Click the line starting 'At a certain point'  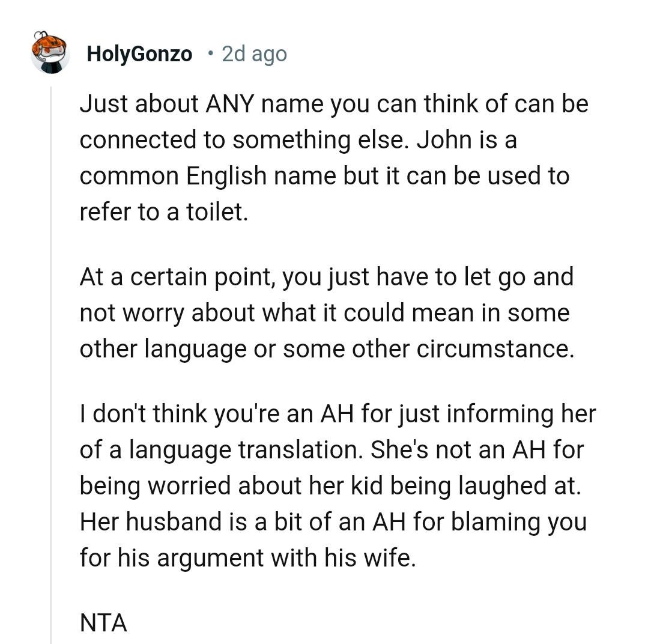pyautogui.click(x=326, y=278)
